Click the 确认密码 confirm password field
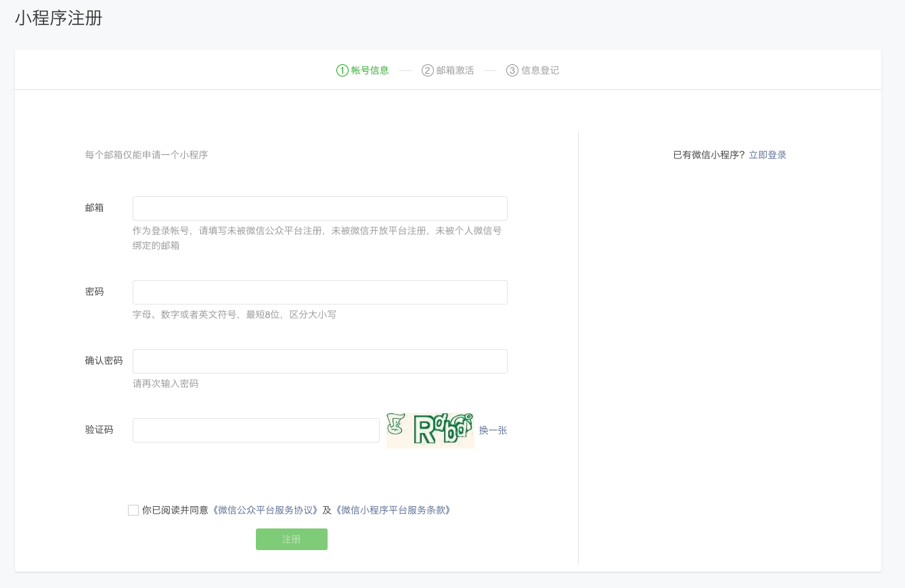The height and width of the screenshot is (588, 905). tap(319, 361)
